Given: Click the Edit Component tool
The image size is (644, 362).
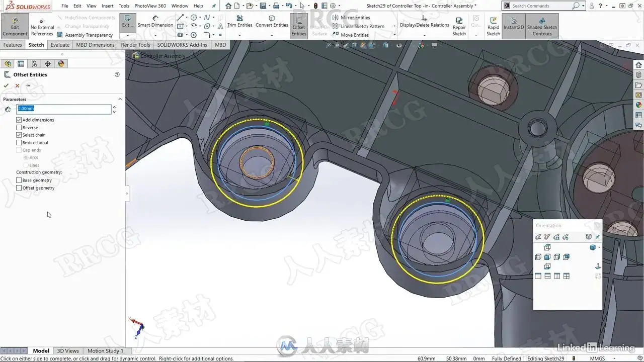Looking at the screenshot, I should tap(15, 25).
